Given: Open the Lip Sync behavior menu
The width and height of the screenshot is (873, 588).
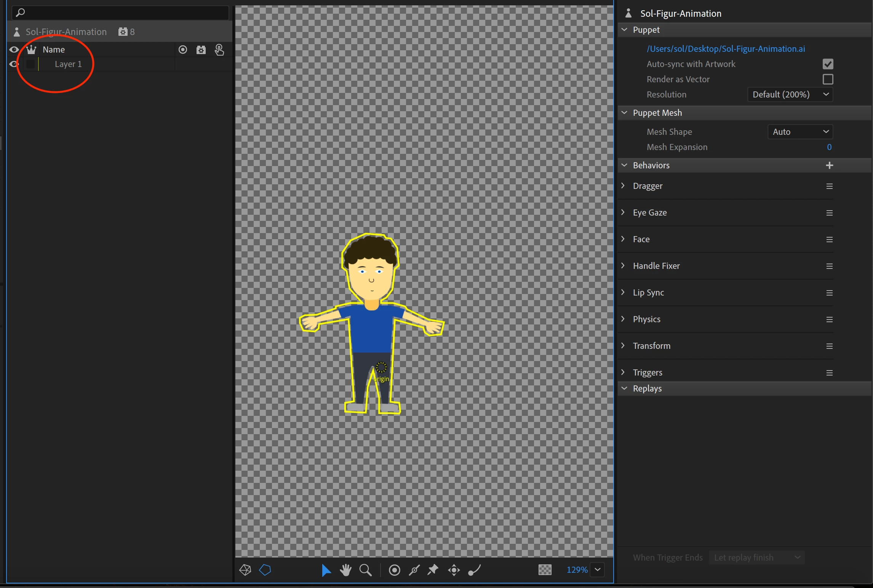Looking at the screenshot, I should pyautogui.click(x=829, y=293).
